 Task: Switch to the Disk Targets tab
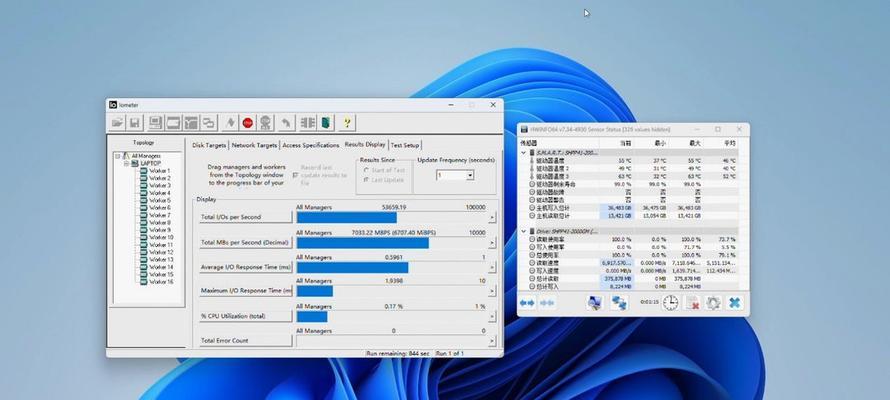tap(209, 145)
